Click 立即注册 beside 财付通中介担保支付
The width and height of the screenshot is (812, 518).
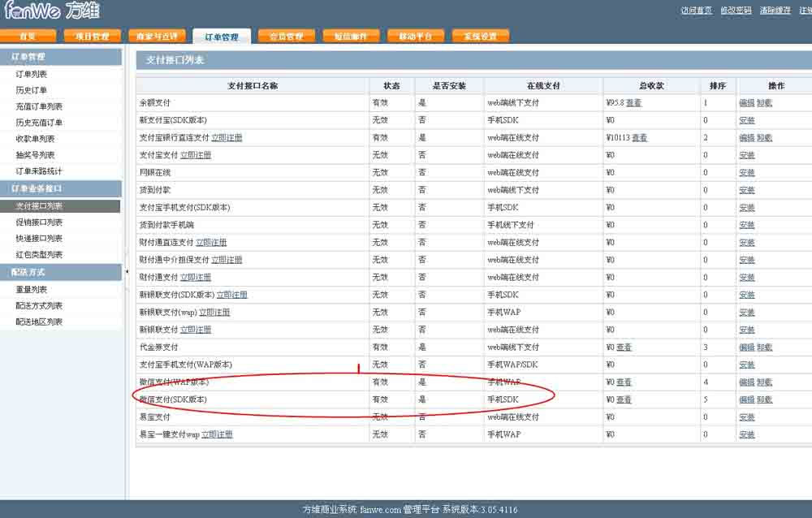tap(227, 260)
